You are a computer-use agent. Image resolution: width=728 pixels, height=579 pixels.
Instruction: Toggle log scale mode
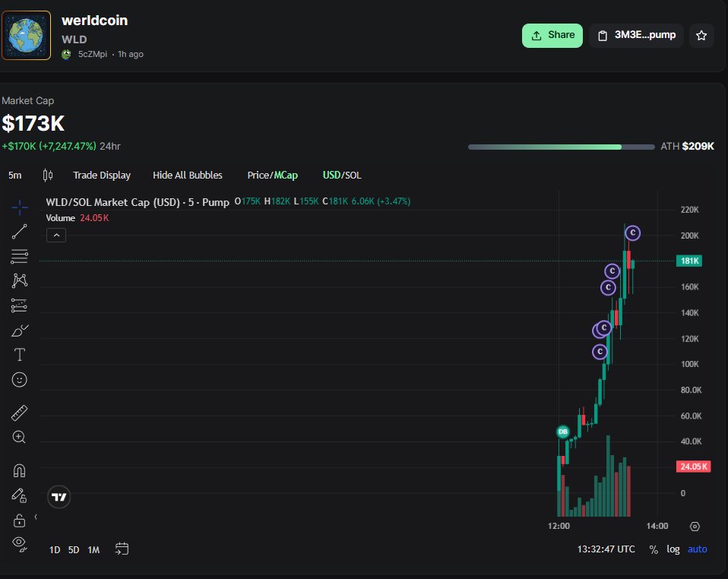point(673,549)
